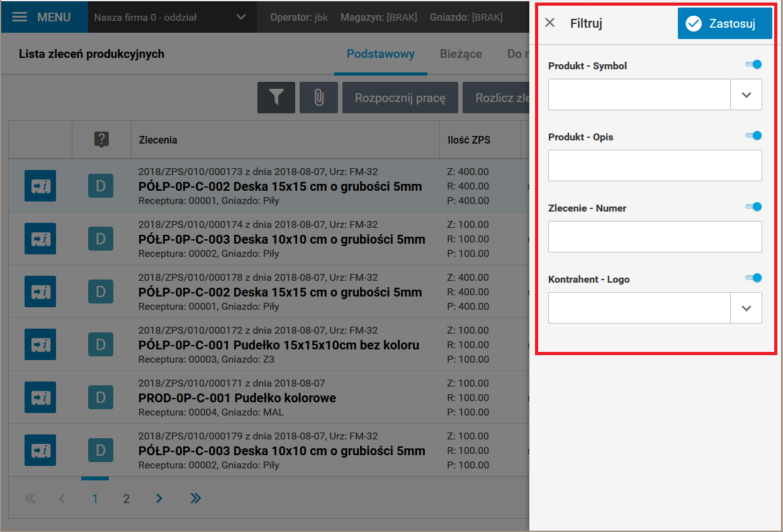783x532 pixels.
Task: Toggle the Produkt - Opis filter switch
Action: point(753,135)
